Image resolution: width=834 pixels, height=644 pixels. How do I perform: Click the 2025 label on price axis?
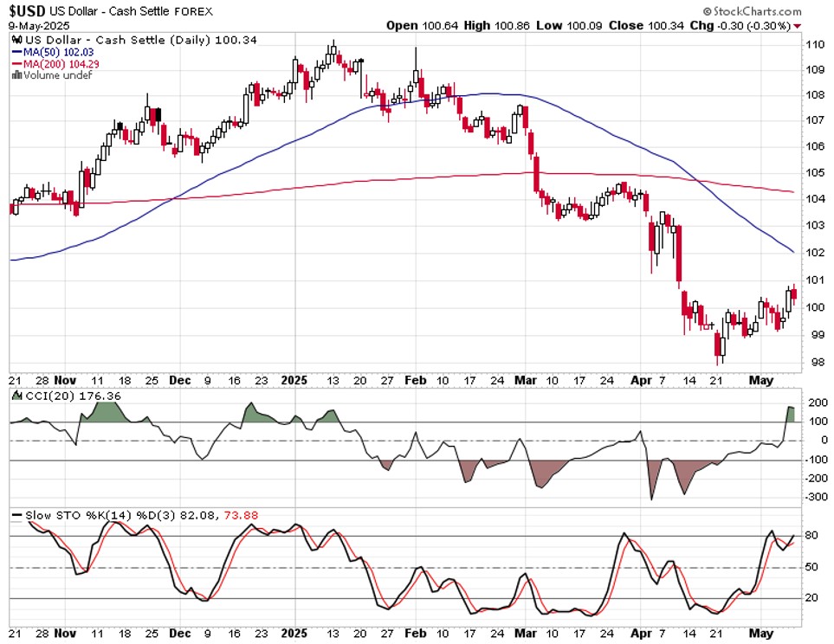[x=294, y=380]
